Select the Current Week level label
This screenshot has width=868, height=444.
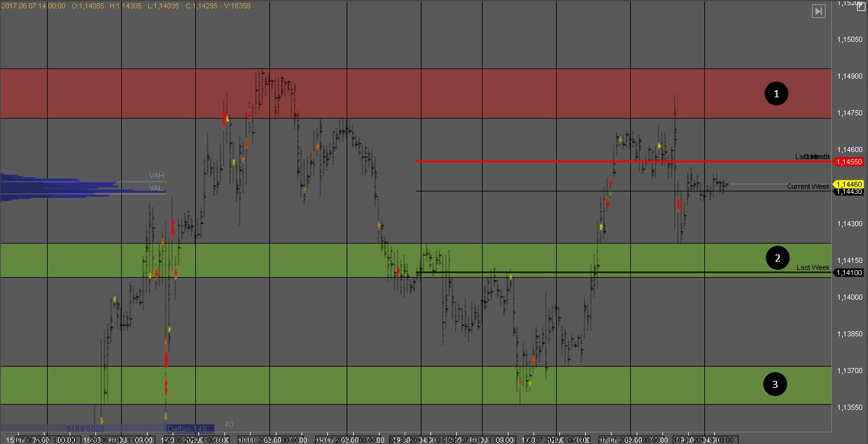click(x=808, y=186)
